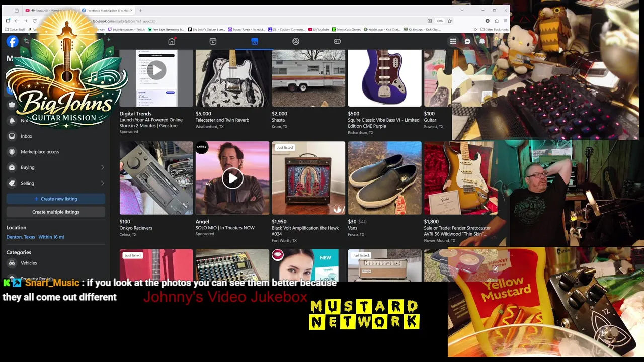Click the browser reload button

coord(35,21)
